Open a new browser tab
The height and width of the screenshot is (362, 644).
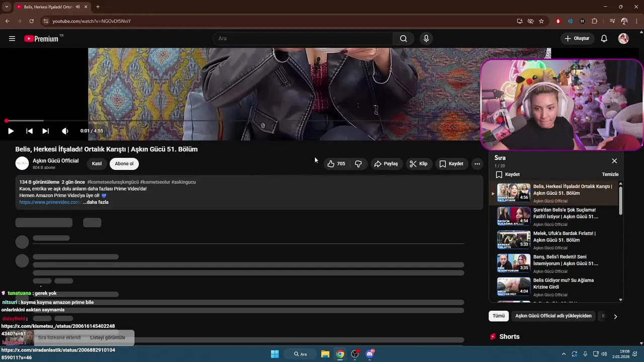coord(98,7)
